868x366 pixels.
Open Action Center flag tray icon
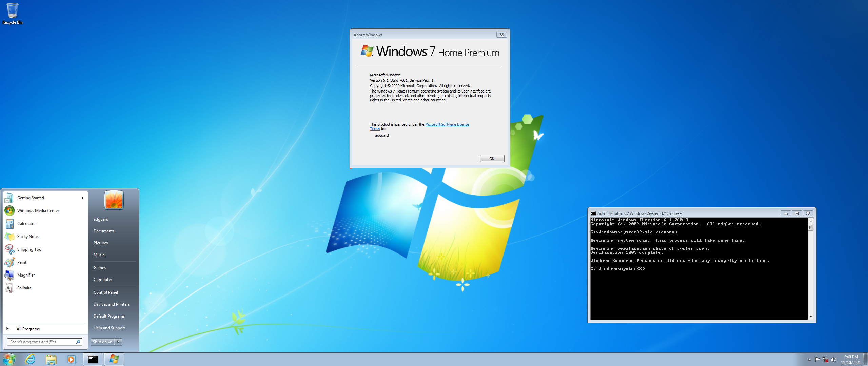click(x=817, y=360)
